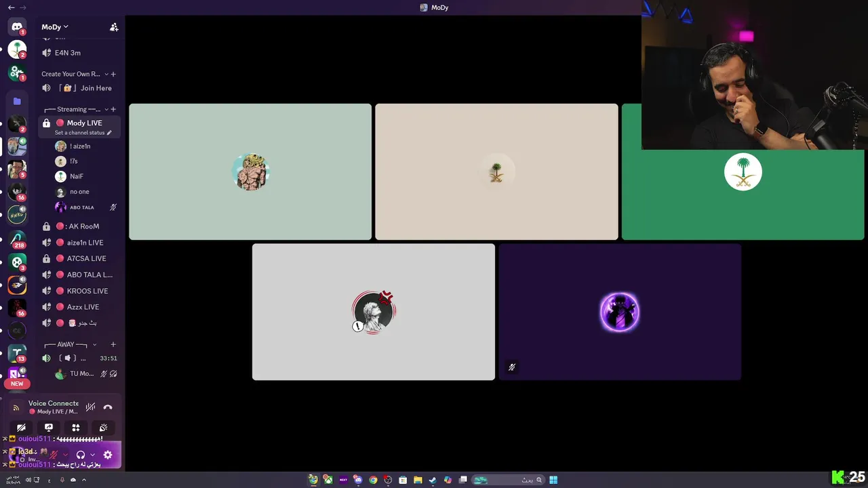Click the taskbar search box

coord(508,480)
